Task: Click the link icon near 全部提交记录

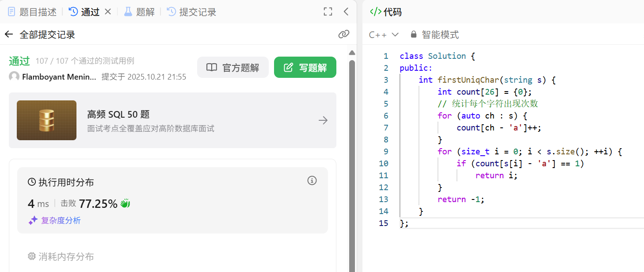Action: coord(344,34)
